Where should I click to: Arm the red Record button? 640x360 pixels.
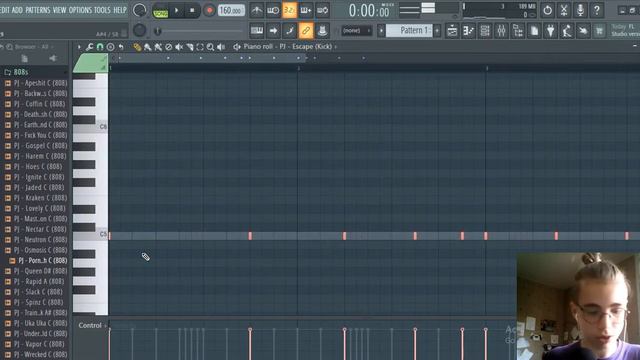209,11
